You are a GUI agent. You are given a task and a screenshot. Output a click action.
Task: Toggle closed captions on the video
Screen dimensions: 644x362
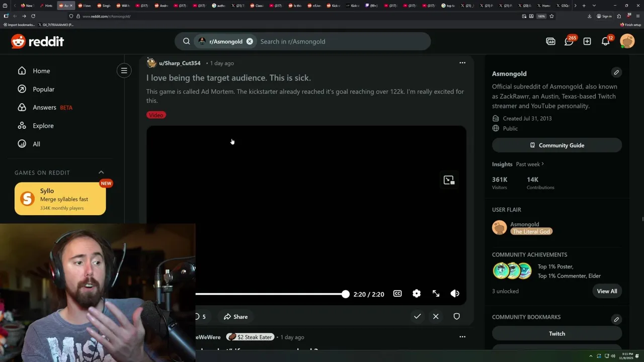(x=397, y=294)
